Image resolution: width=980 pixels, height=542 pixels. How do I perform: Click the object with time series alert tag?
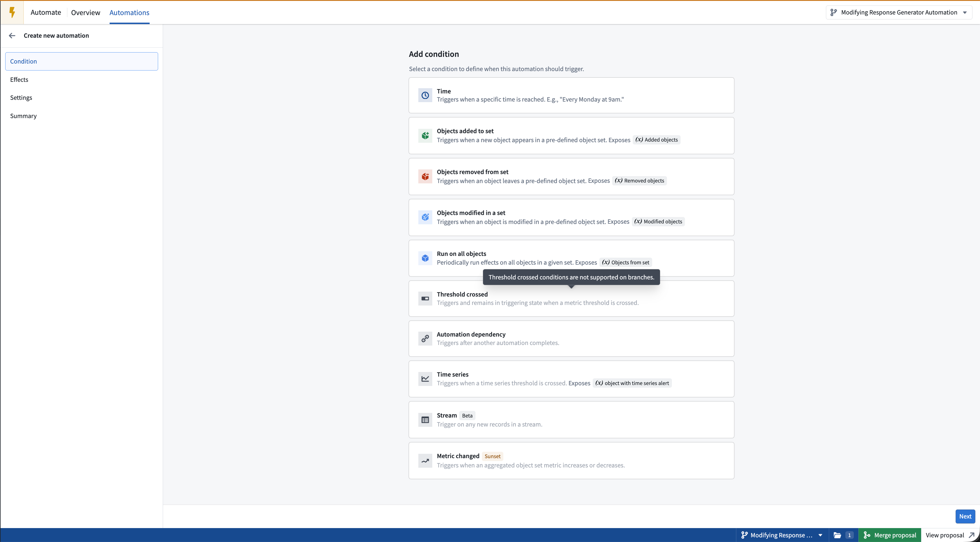pyautogui.click(x=632, y=383)
